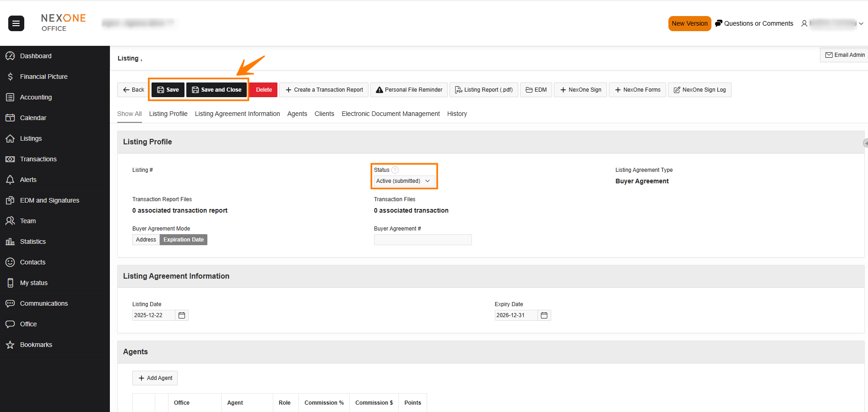Click the Listings house icon

click(x=10, y=138)
